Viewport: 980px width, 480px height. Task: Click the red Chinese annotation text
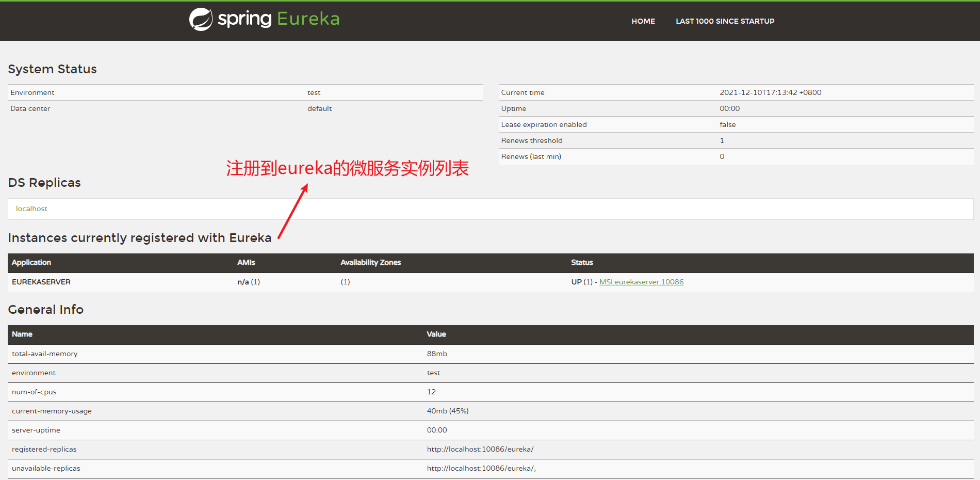(x=347, y=168)
